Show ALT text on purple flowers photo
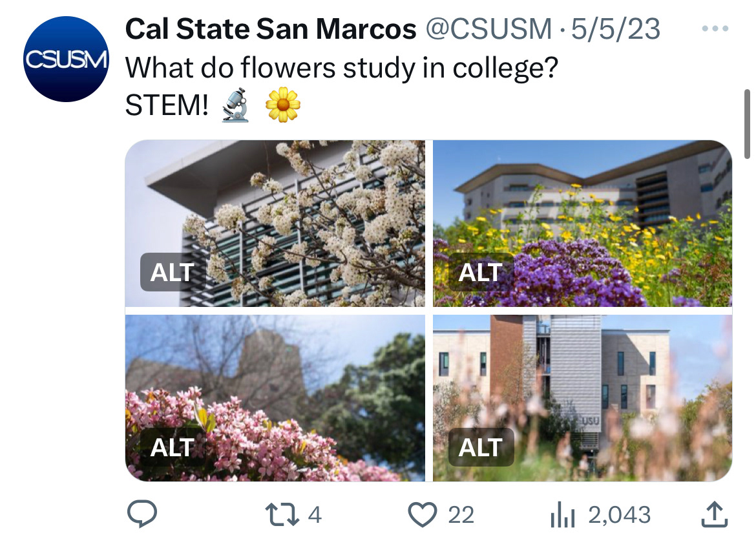Image resolution: width=756 pixels, height=548 pixels. [x=480, y=272]
